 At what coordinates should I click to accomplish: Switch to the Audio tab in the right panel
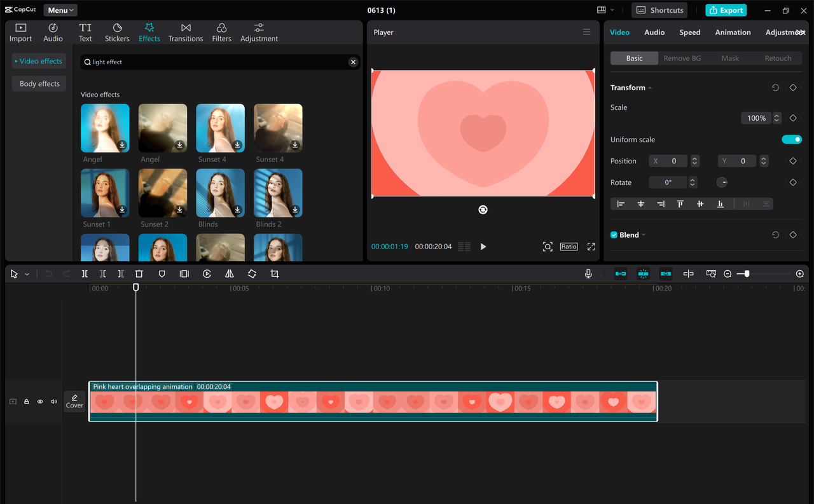(654, 32)
